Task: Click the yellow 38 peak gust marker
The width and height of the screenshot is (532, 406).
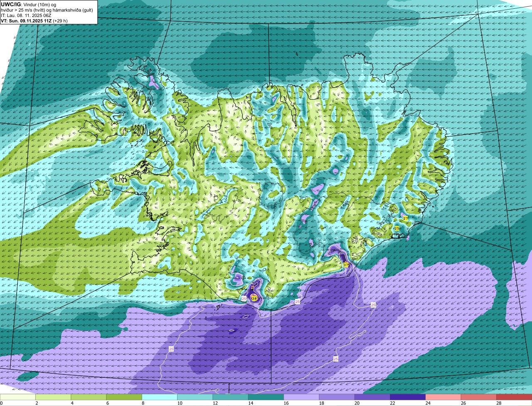Action: coord(254,298)
